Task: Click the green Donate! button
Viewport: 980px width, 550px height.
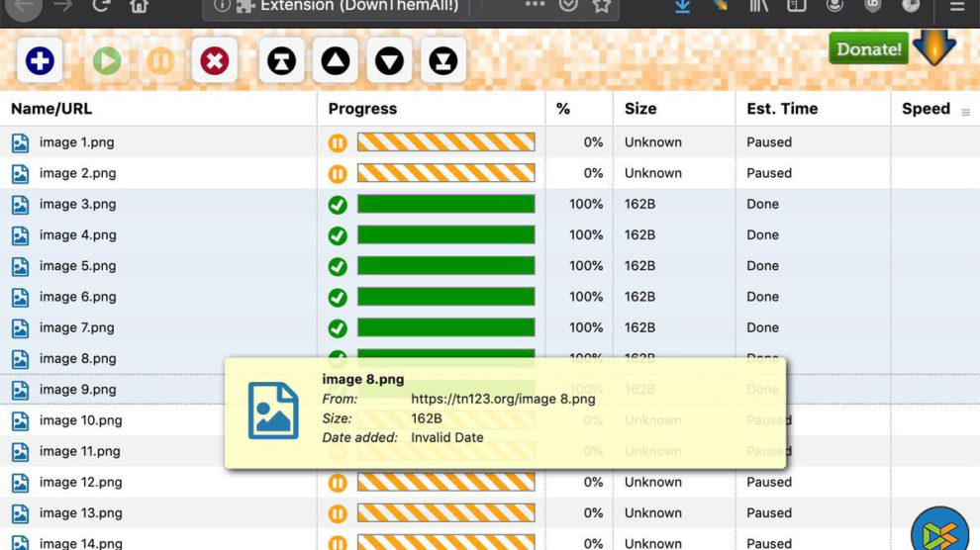Action: 868,48
